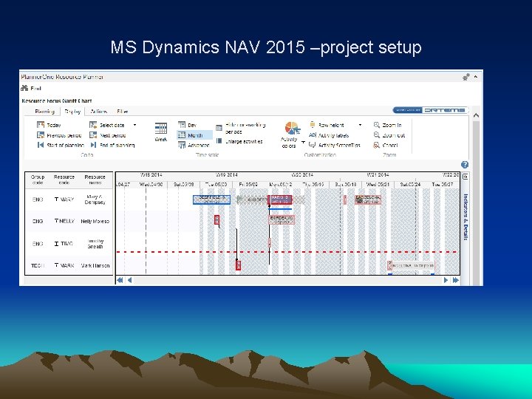Click the Today button label

point(54,125)
